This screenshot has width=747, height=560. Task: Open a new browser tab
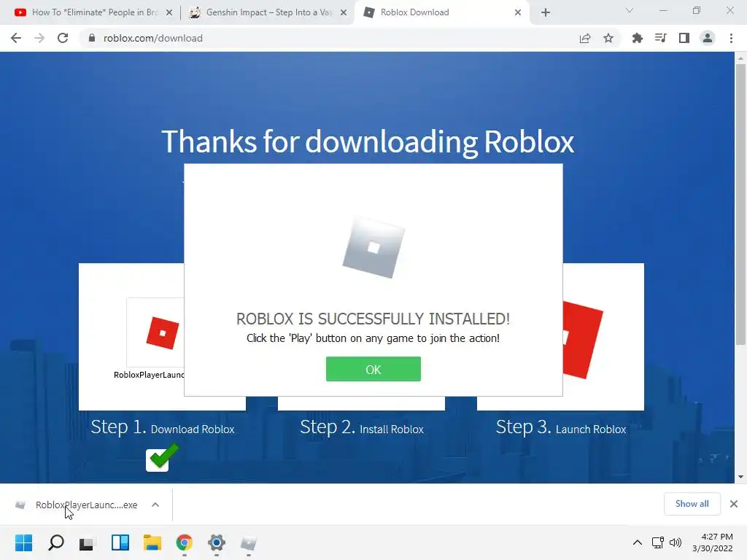point(546,12)
